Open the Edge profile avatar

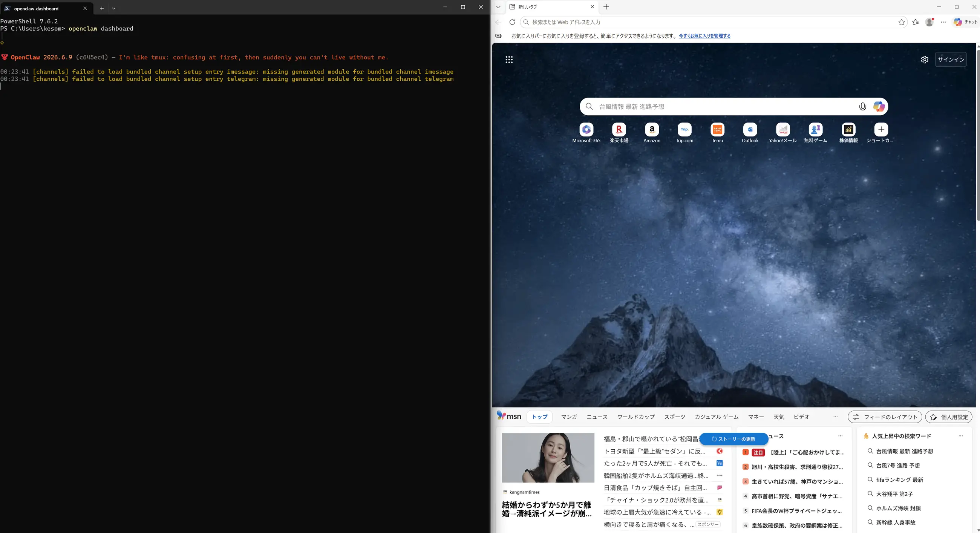(929, 22)
